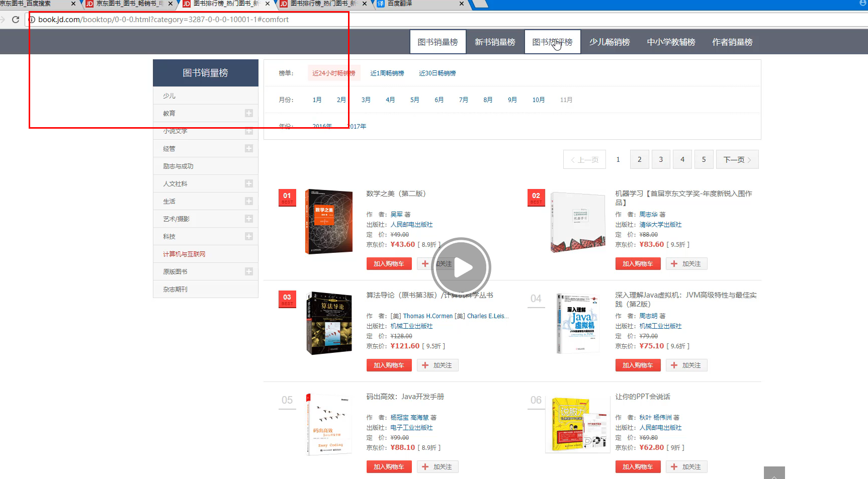Open the 少儿畅销榜 navigation tab
The height and width of the screenshot is (479, 868).
tap(610, 42)
